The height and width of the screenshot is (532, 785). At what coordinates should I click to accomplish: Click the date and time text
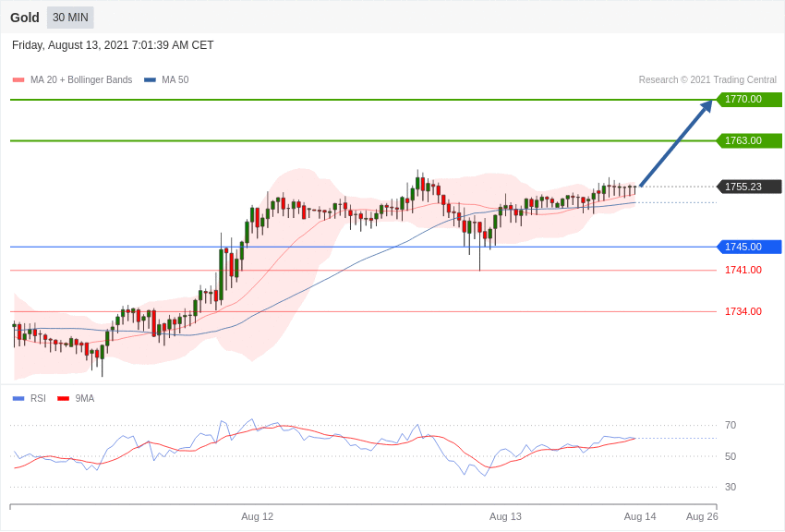113,45
